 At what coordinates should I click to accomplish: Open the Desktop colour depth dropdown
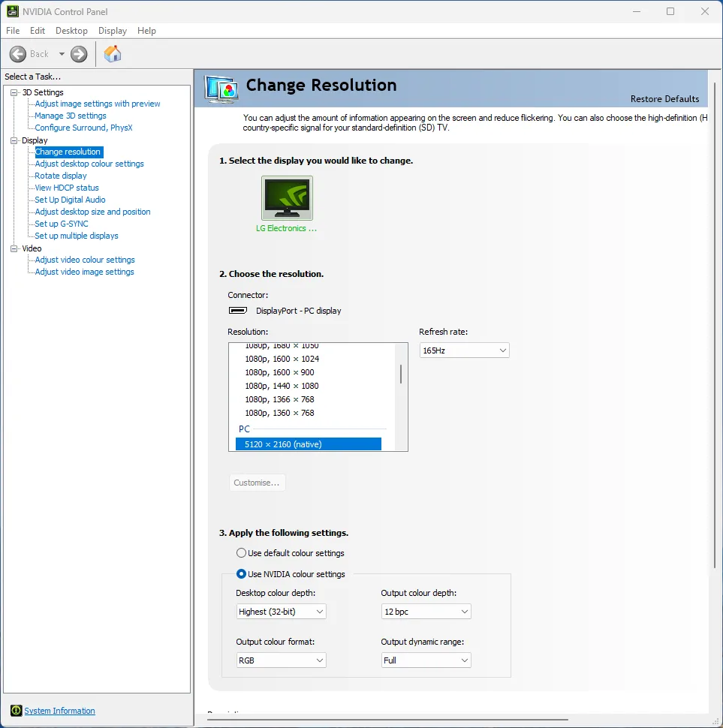point(281,612)
